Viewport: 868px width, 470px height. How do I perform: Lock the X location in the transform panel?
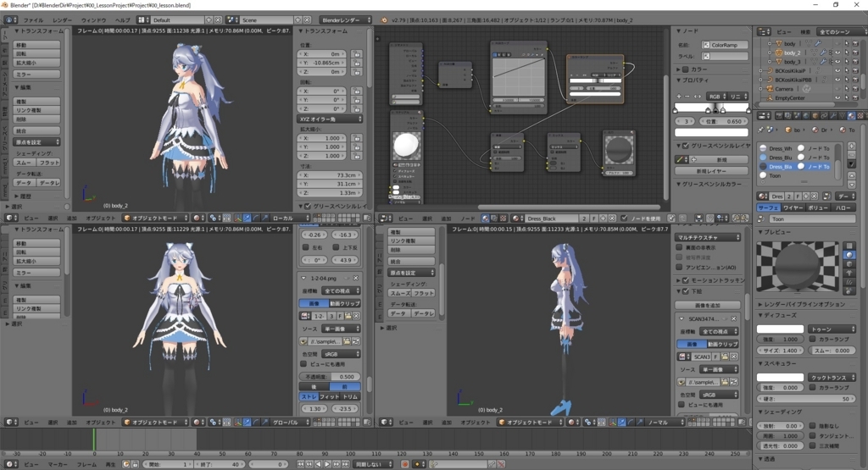pos(357,54)
